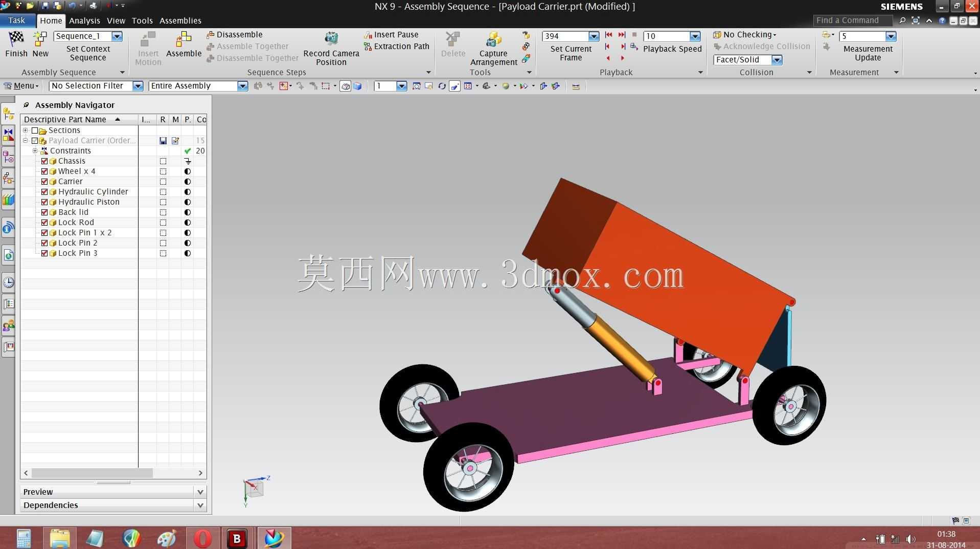Fast-forward playback to the end
980x549 pixels.
(x=622, y=35)
